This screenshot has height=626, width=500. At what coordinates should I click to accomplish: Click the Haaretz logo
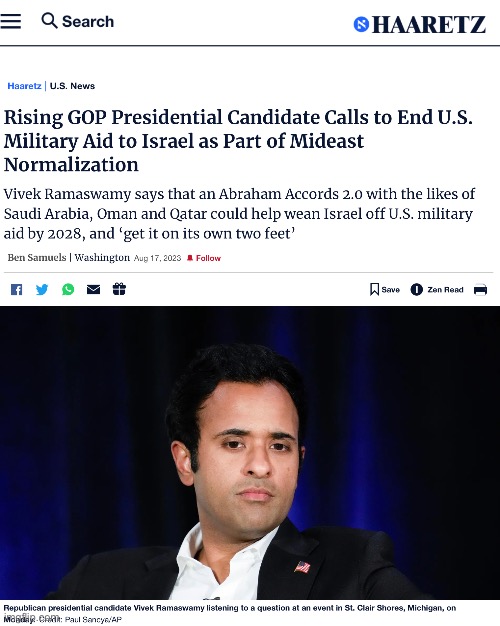420,24
